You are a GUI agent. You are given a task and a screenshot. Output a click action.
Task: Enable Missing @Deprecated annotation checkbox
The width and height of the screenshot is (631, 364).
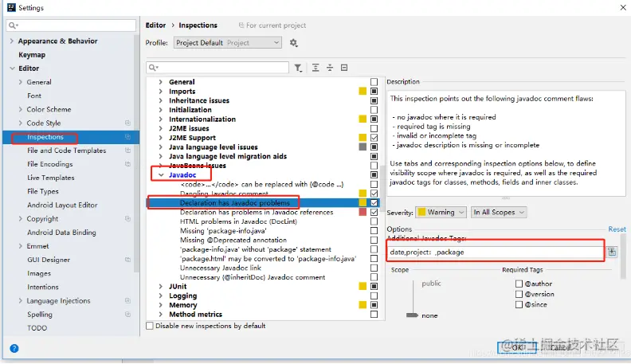click(x=374, y=240)
